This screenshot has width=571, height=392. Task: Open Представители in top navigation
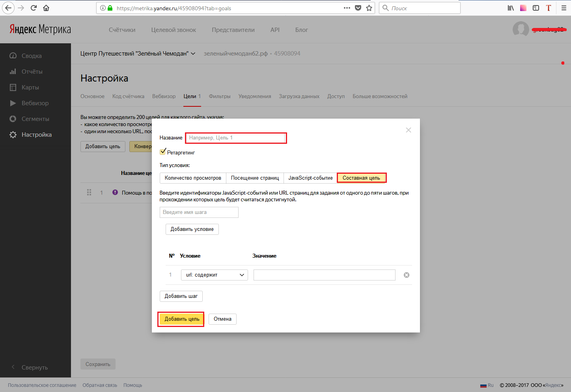pyautogui.click(x=233, y=30)
